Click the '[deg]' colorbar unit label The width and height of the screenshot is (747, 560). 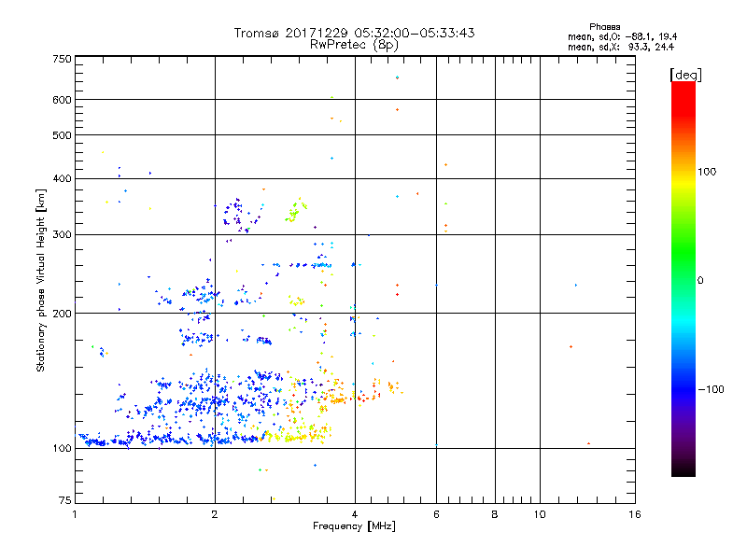point(685,75)
